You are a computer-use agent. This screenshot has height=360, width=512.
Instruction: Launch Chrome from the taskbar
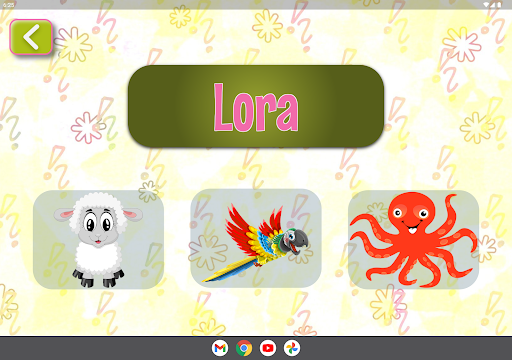[x=244, y=348]
